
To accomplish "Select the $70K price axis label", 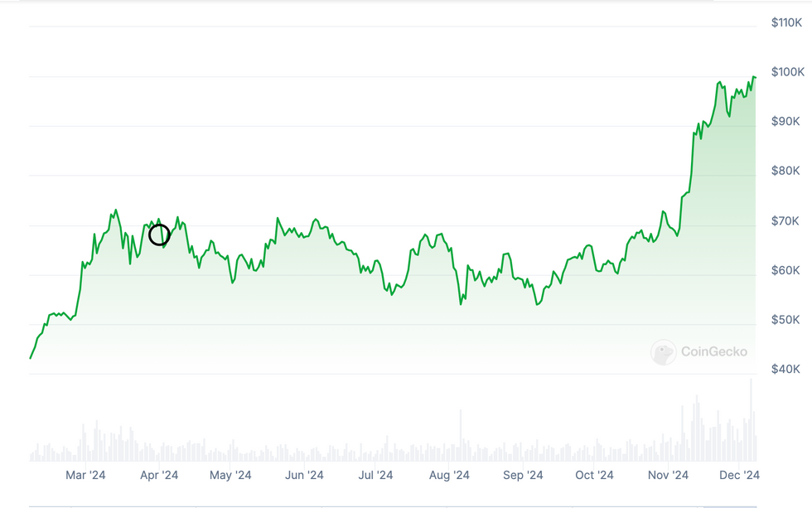I will point(785,220).
